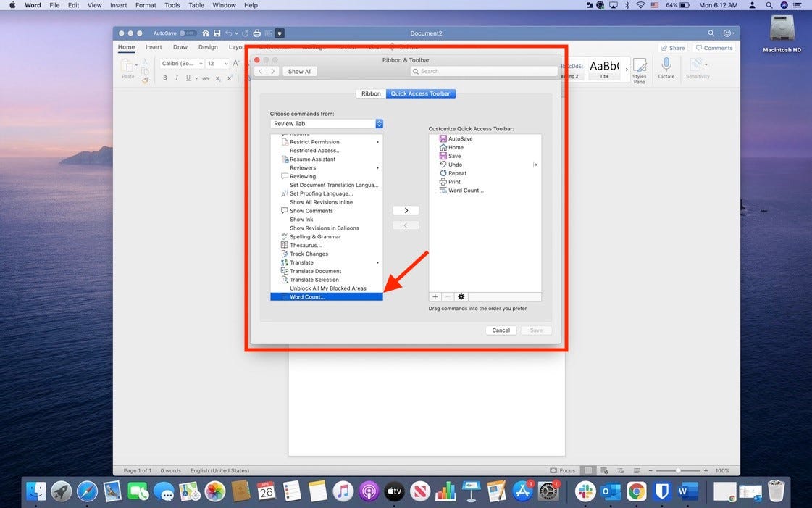Open the Macintosh HD desktop icon
Viewport: 812px width, 508px height.
782,33
